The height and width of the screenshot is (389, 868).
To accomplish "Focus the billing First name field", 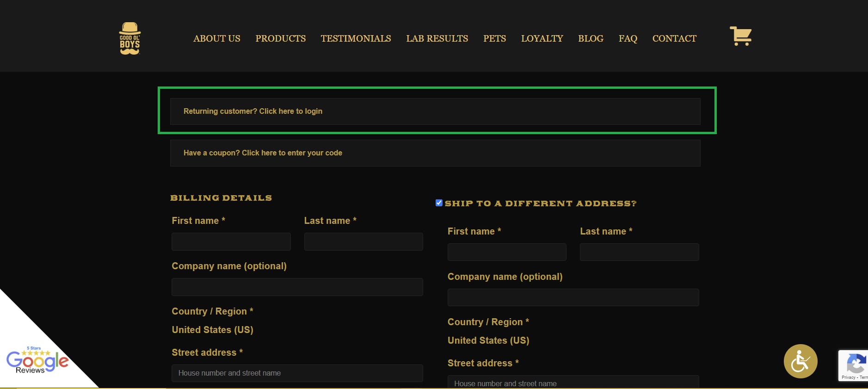I will [x=231, y=242].
